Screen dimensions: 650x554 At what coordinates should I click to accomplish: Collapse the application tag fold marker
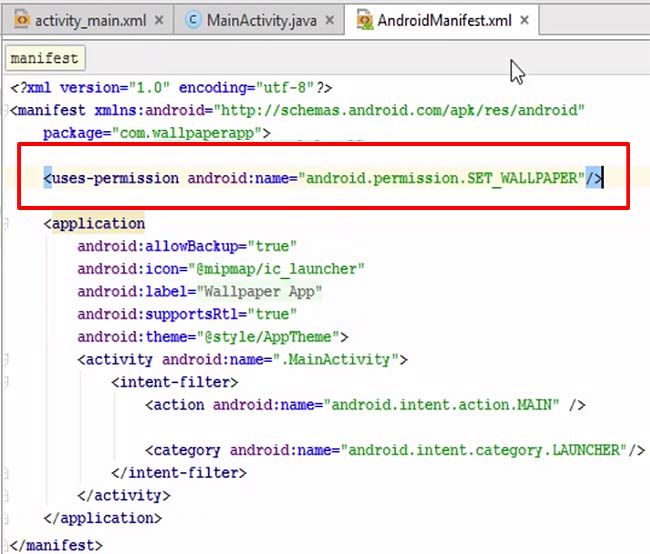click(x=6, y=224)
